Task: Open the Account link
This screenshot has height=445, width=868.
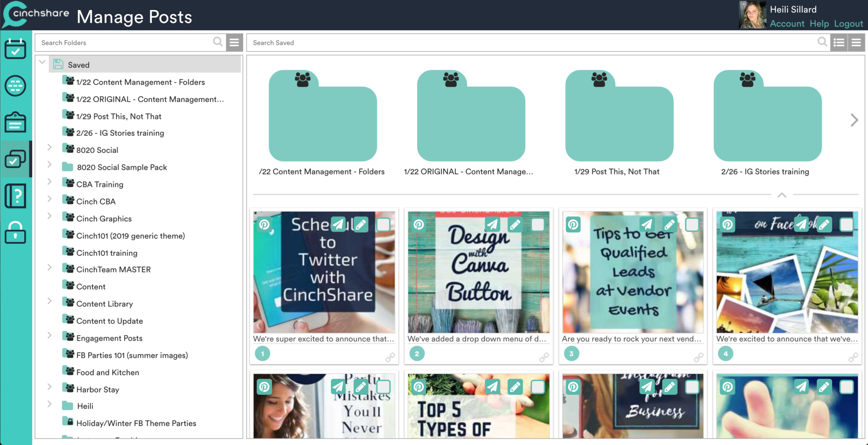Action: 787,24
